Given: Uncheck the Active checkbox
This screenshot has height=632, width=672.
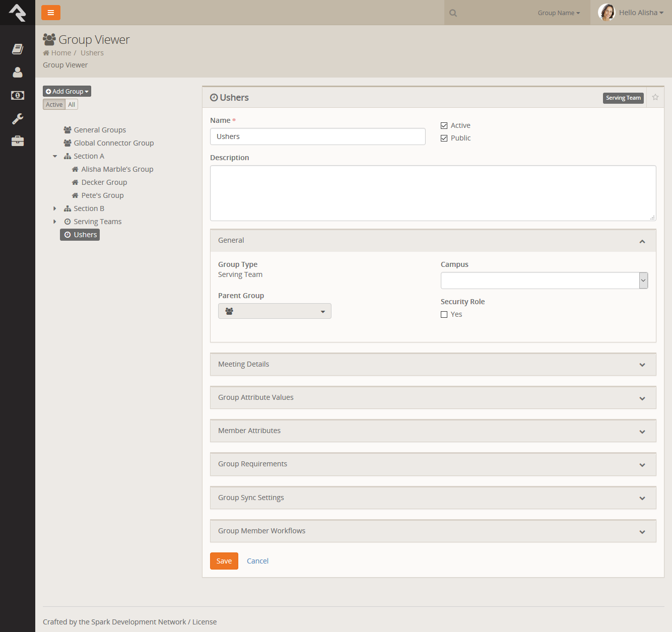Looking at the screenshot, I should [444, 126].
